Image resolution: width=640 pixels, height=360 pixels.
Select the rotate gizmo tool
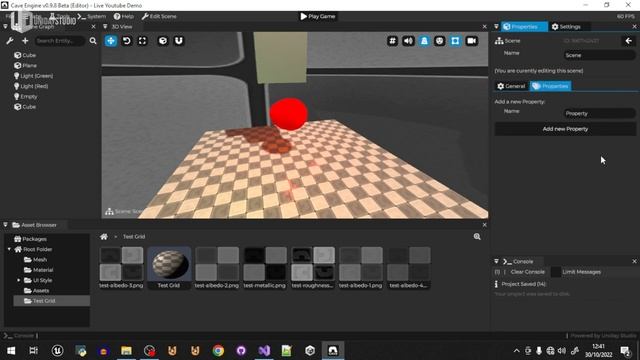(x=127, y=41)
